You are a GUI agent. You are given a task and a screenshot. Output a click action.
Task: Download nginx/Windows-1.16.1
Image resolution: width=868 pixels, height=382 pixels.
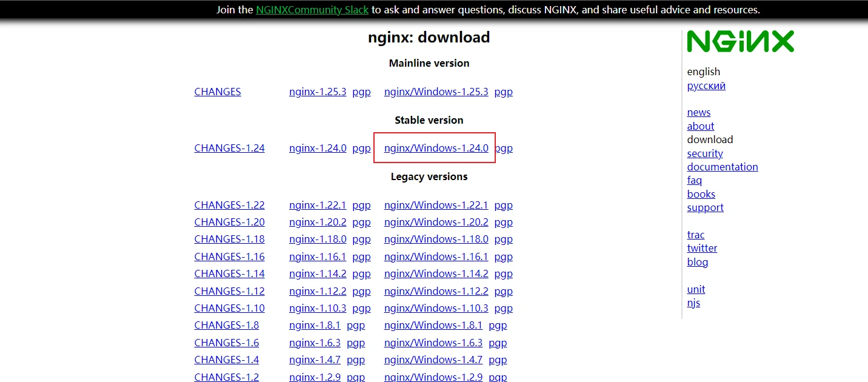coord(436,256)
